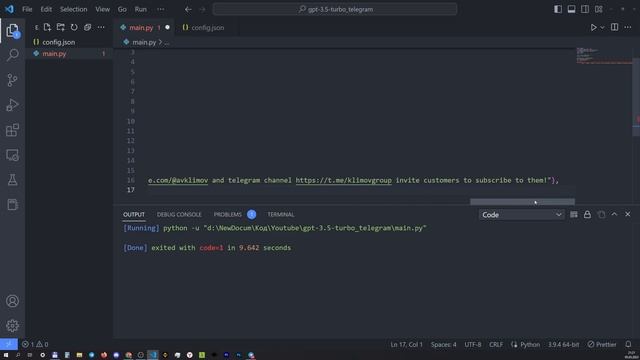Image resolution: width=640 pixels, height=360 pixels.
Task: Open the Go menu
Action: (x=122, y=9)
